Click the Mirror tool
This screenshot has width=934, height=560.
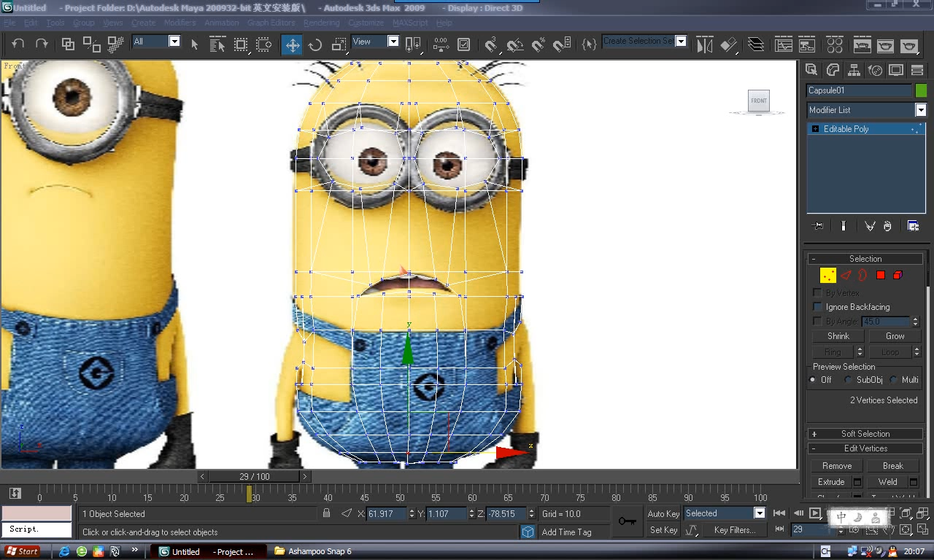tap(704, 44)
